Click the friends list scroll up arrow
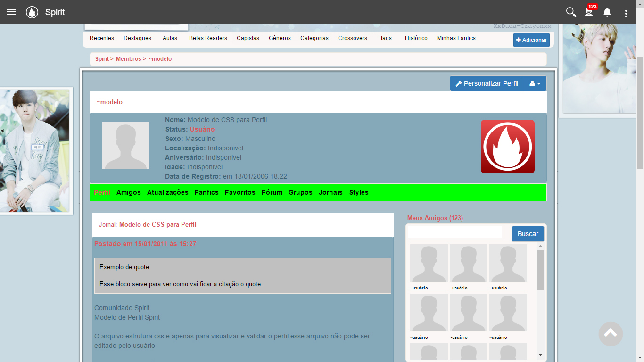Viewport: 644px width, 362px height. [540, 247]
